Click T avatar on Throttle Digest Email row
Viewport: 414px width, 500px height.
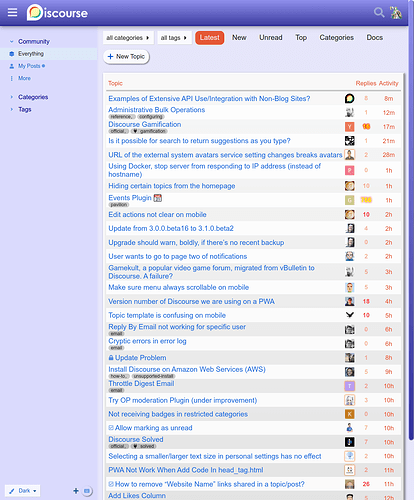(349, 386)
